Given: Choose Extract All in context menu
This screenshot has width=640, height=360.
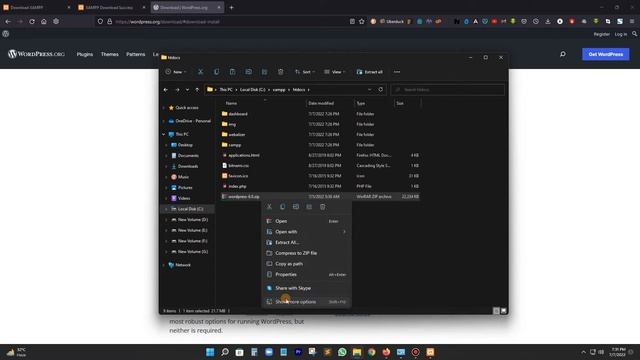Looking at the screenshot, I should (306, 242).
